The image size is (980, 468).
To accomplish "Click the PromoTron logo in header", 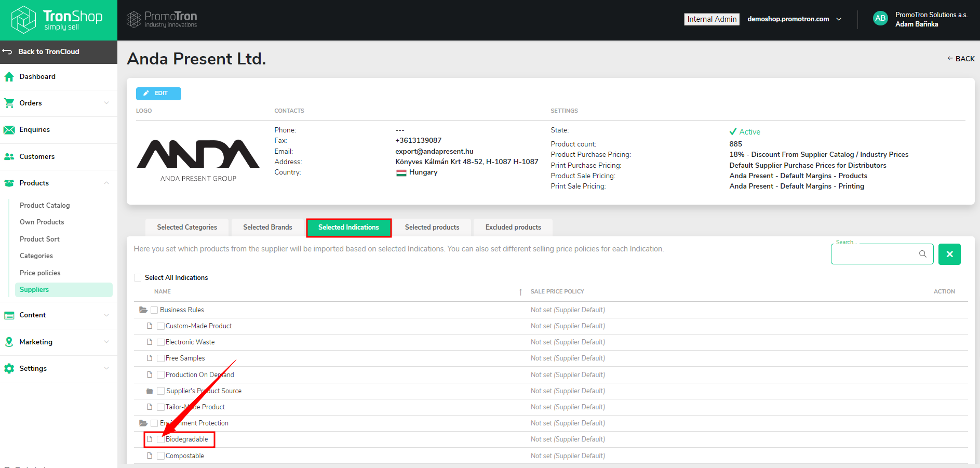I will coord(162,19).
